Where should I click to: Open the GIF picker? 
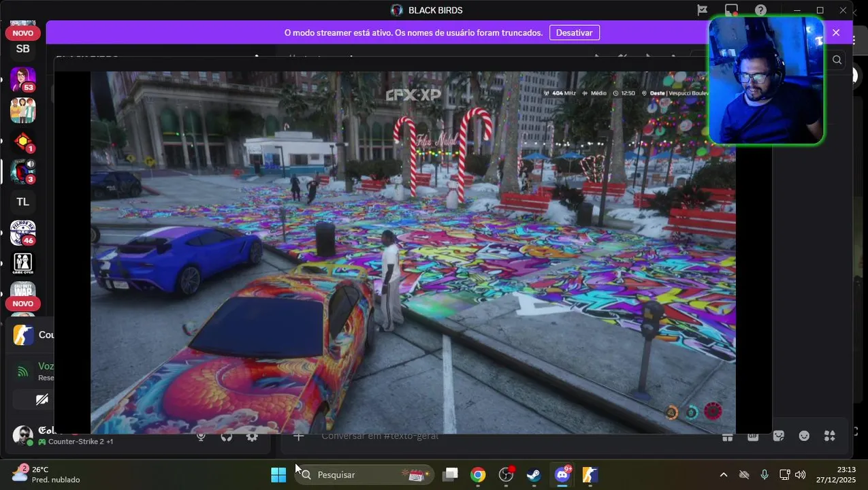pos(753,436)
